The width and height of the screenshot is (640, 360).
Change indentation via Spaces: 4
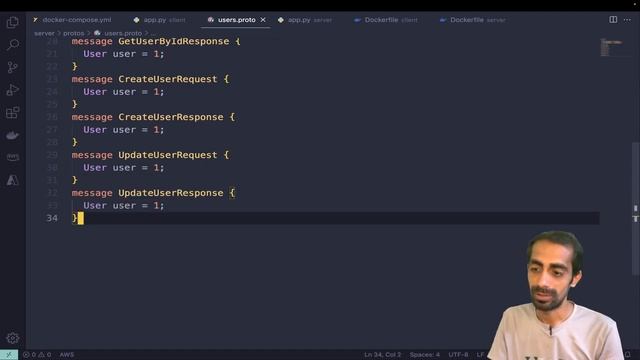click(x=424, y=355)
